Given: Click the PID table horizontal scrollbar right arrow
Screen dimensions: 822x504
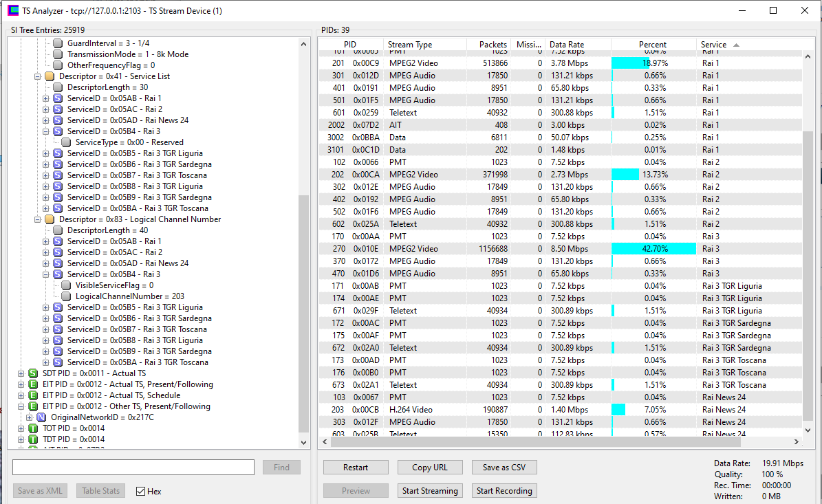Looking at the screenshot, I should click(x=797, y=442).
